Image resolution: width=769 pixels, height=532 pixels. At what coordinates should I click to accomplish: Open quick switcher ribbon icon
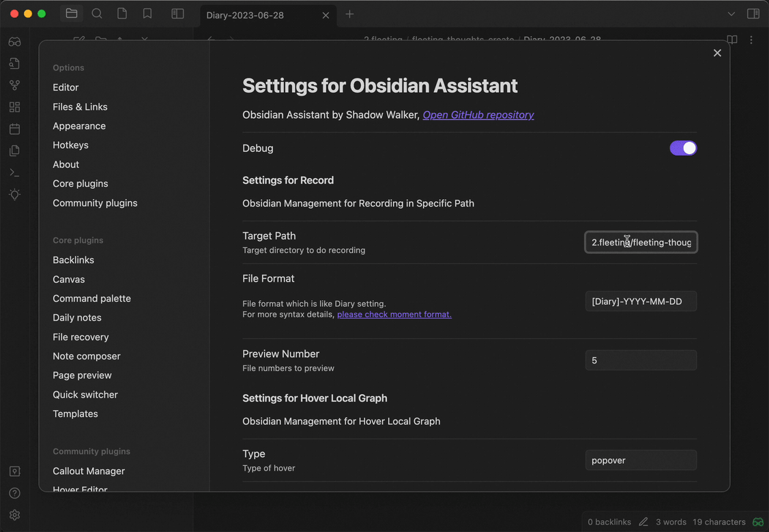click(x=15, y=63)
